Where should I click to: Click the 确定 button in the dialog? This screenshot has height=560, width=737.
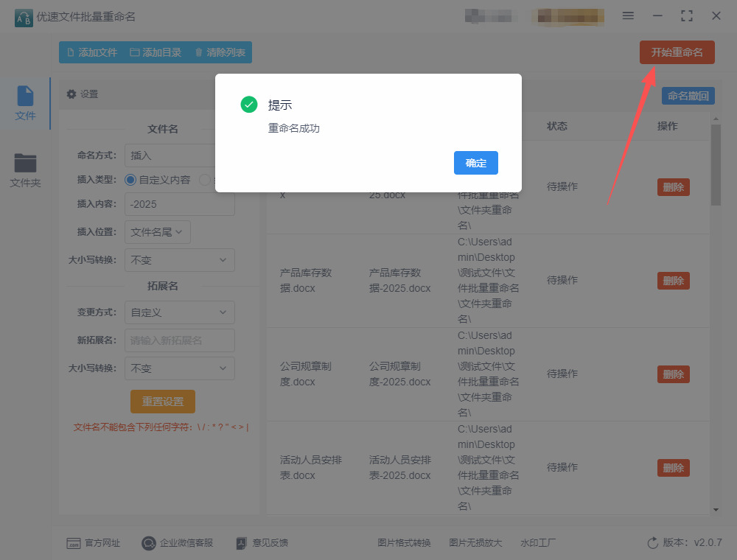pyautogui.click(x=475, y=163)
